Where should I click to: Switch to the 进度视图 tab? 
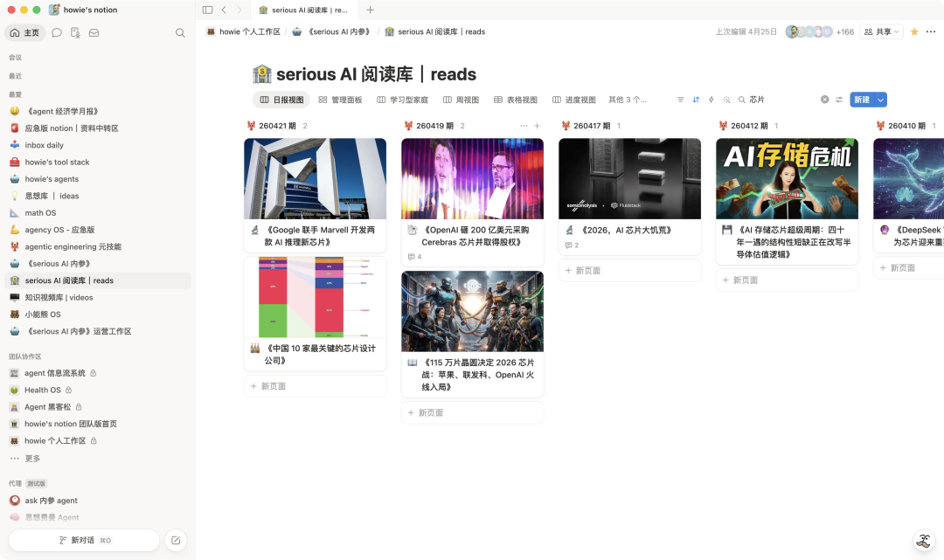[x=573, y=100]
